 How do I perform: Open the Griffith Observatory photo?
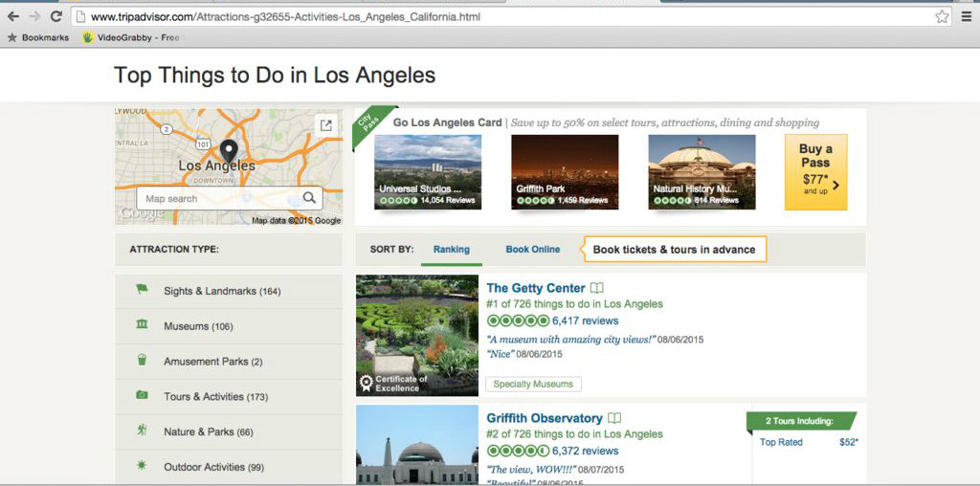417,445
